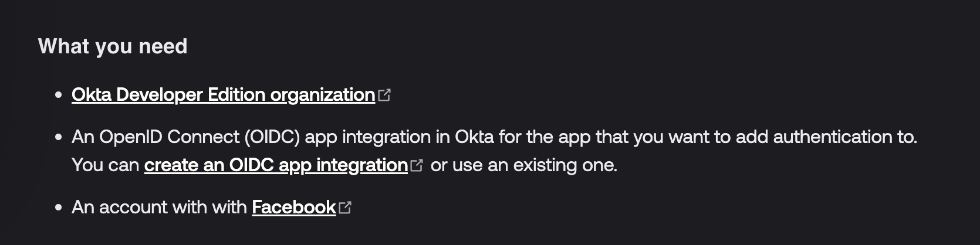Follow the create an OIDC app integration link
The height and width of the screenshot is (245, 980).
point(276,165)
